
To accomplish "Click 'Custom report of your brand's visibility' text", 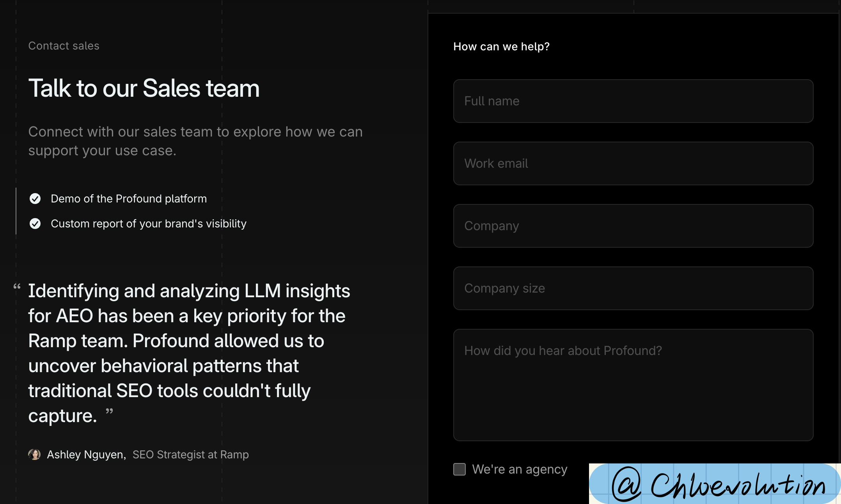I will [149, 224].
